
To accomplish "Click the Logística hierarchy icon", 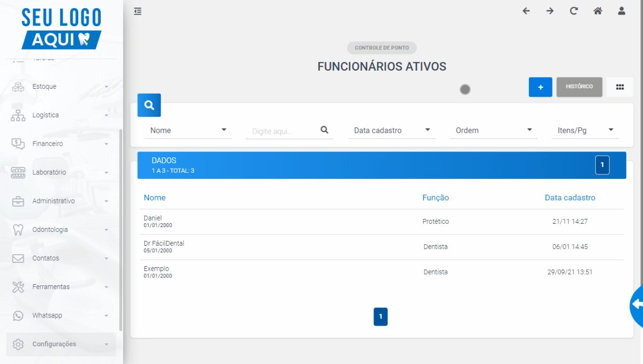I will point(18,115).
